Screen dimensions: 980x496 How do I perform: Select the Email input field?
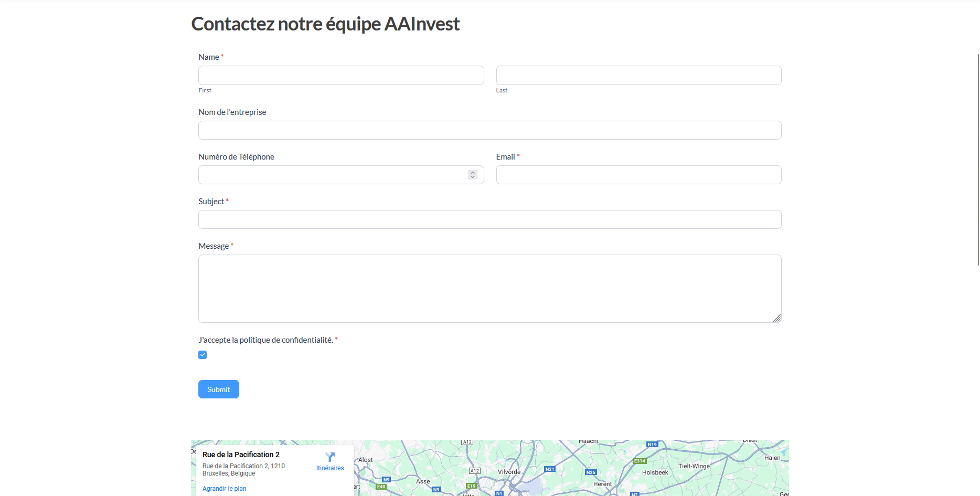point(638,175)
